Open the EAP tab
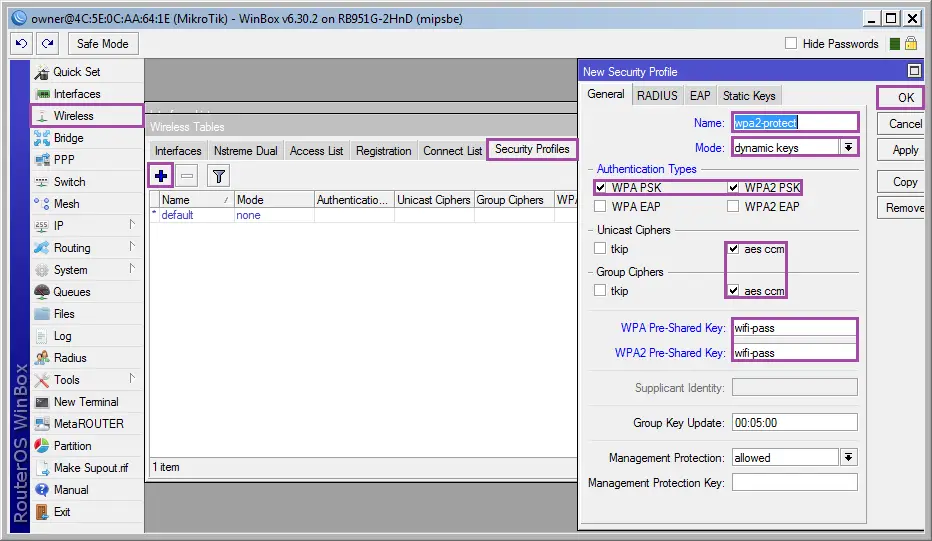Viewport: 932px width, 541px height. [700, 96]
